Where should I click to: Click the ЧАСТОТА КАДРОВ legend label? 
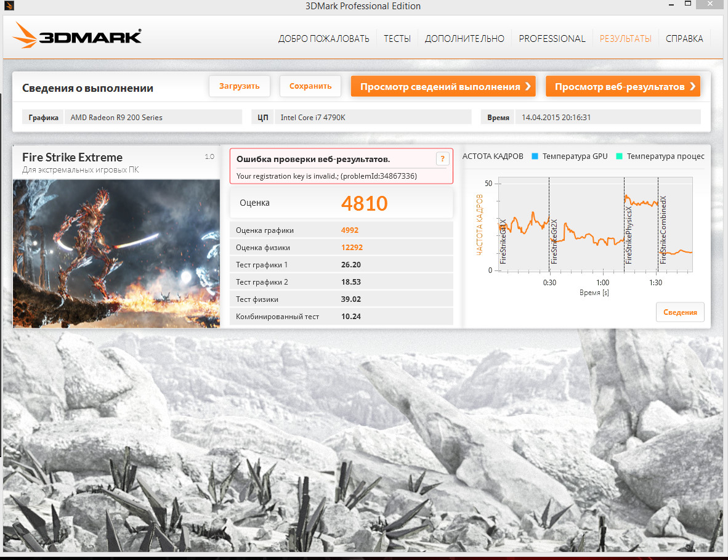coord(493,156)
